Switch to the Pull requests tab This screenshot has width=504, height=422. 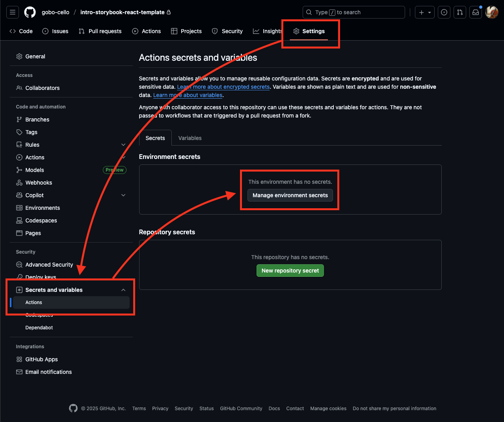(100, 31)
